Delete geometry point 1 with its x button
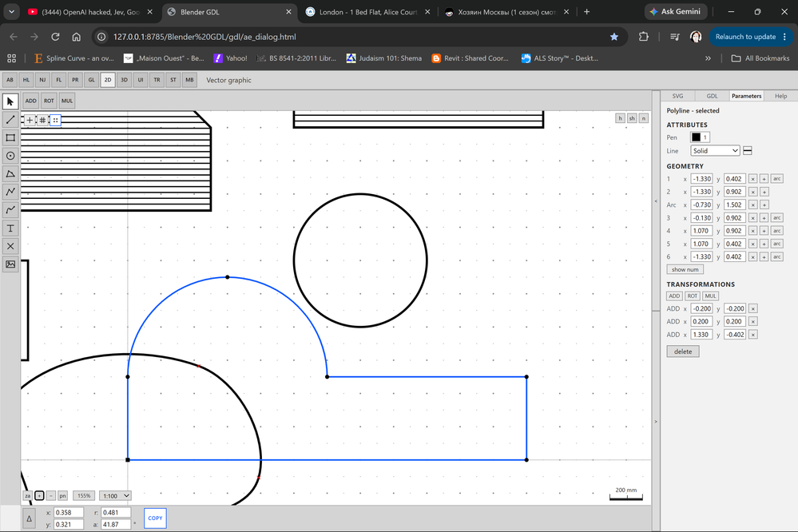Viewport: 798px width, 532px height. tap(752, 179)
